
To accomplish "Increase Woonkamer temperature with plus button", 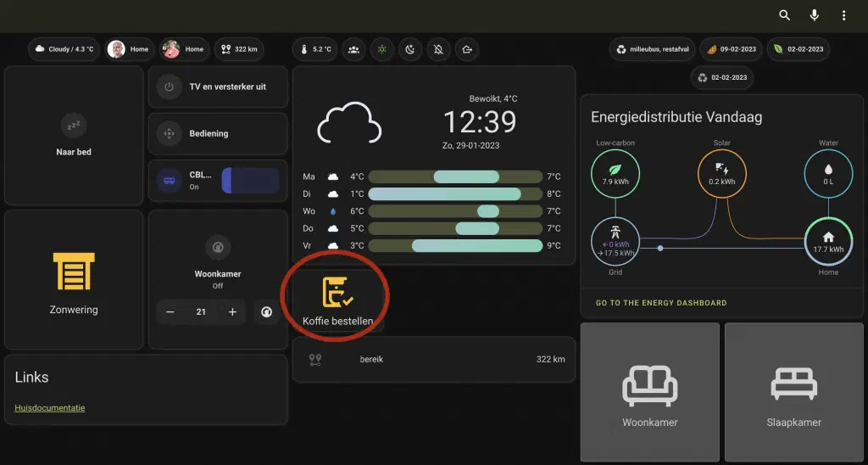I will [232, 312].
